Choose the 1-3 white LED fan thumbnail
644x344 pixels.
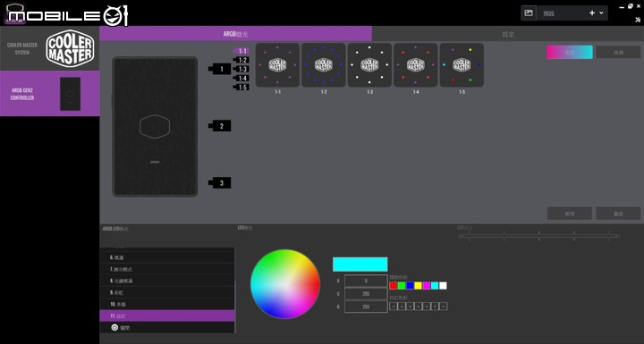[x=369, y=65]
